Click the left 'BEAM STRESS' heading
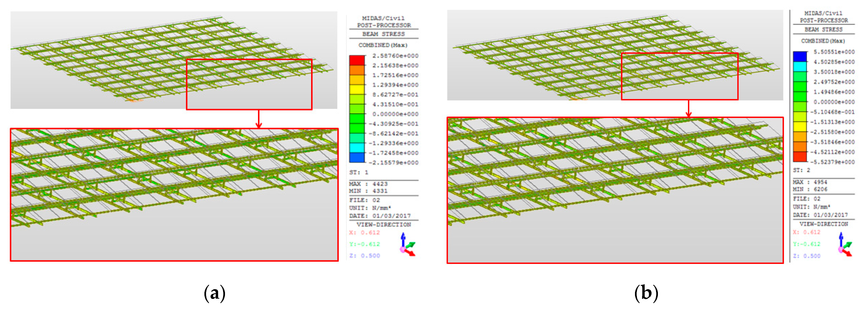 383,34
